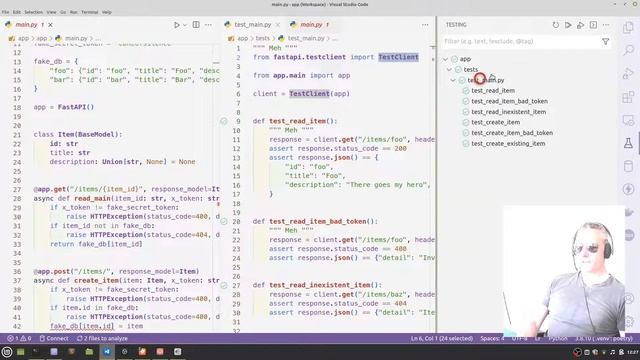The height and width of the screenshot is (360, 640).
Task: Close the left main.py tab
Action: tap(50, 25)
